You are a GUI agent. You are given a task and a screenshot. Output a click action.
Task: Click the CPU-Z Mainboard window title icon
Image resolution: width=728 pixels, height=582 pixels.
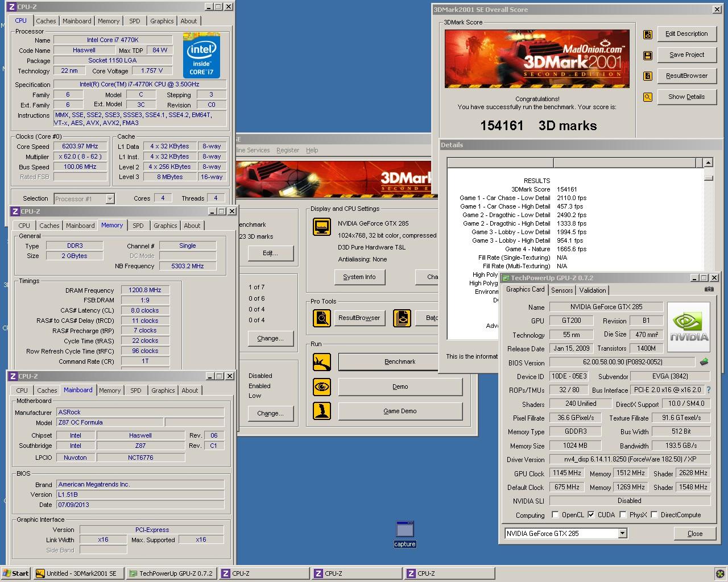(x=13, y=376)
